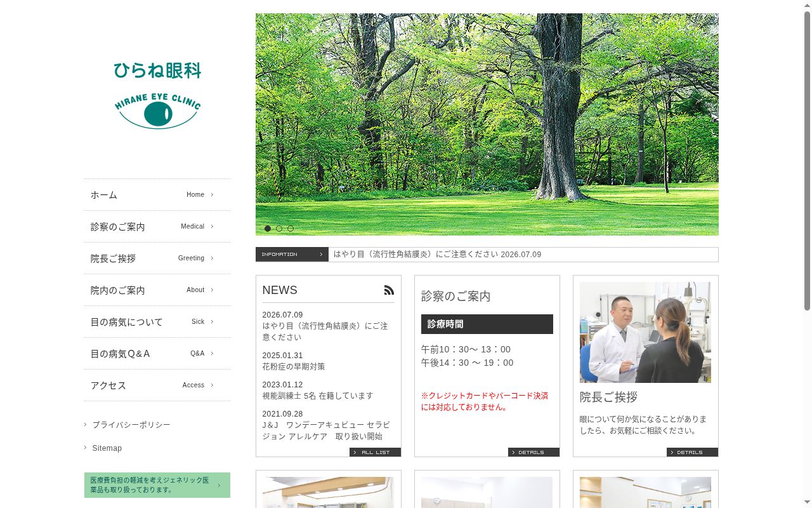Screen dimensions: 812x508
Task: Click the 診療時間 heading bar
Action: tap(487, 324)
